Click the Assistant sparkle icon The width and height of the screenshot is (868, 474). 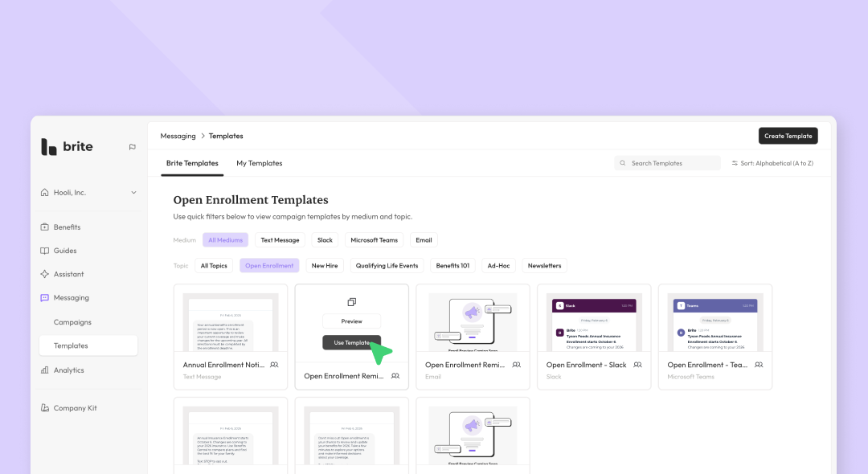pos(45,274)
